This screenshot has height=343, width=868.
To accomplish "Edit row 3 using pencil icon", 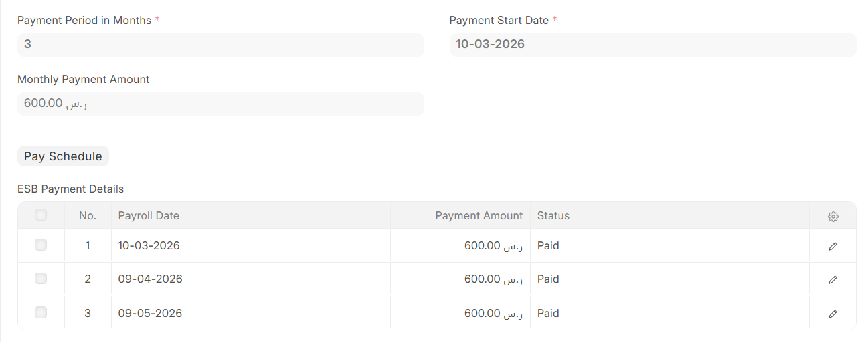I will coord(833,313).
